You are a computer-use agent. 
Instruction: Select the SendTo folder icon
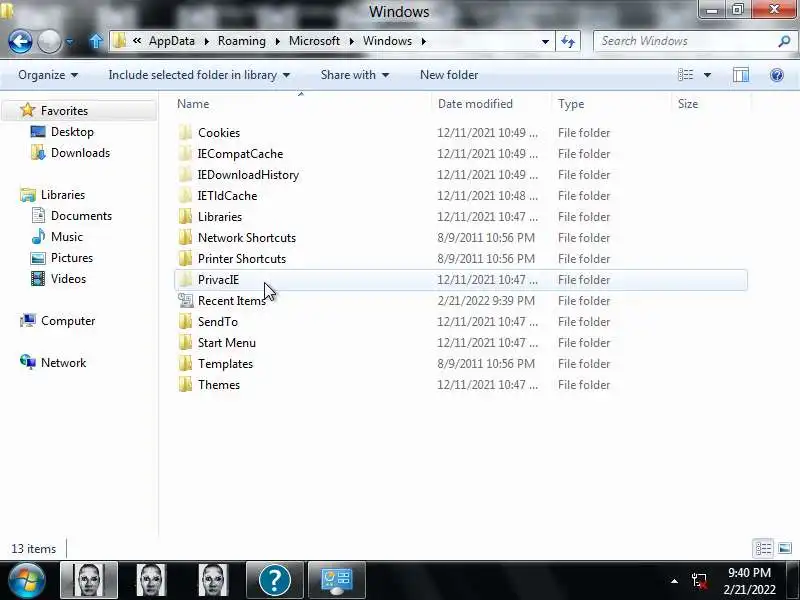point(185,321)
